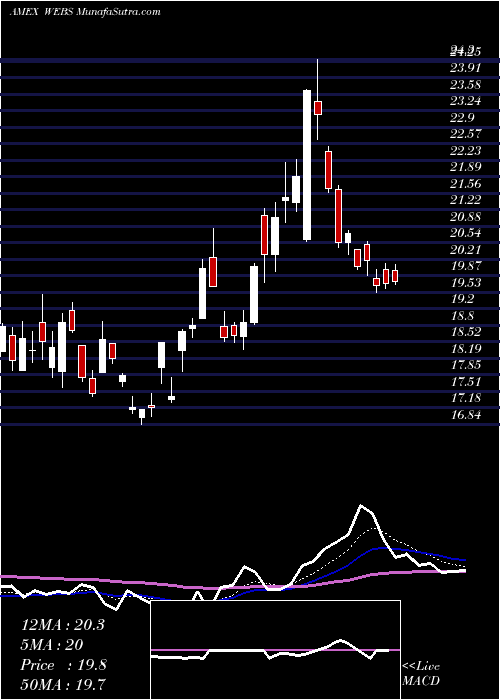
Task: Click the 50MA : 19.7 readout
Action: click(x=63, y=685)
